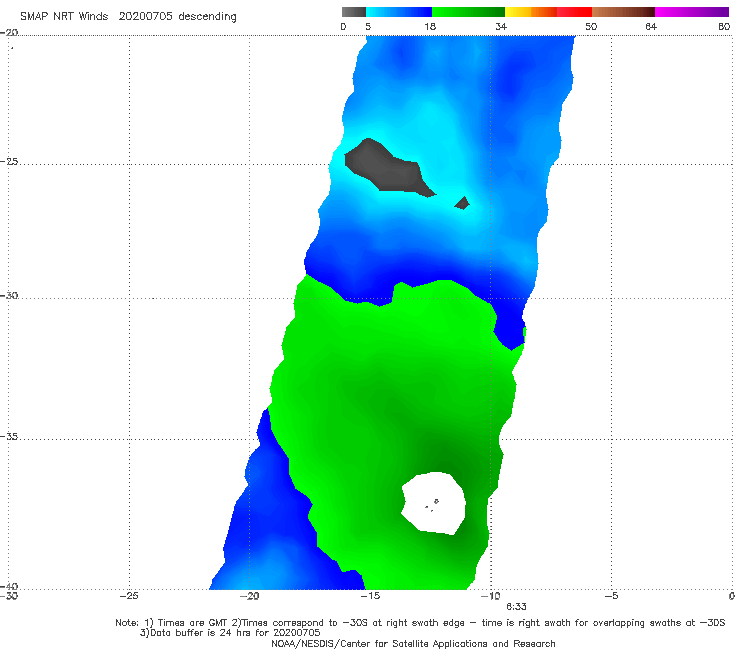Click the longitude label '-25' on bottom axis
740x650 pixels.
(129, 596)
